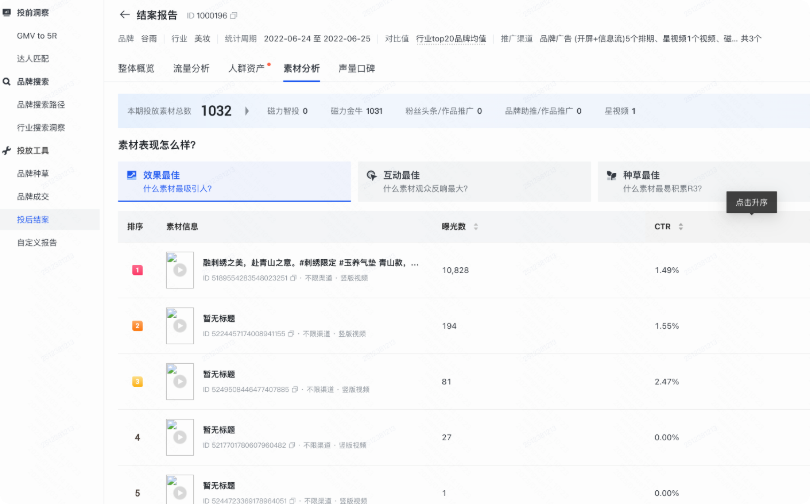This screenshot has width=810, height=504.
Task: Copy the material ID of the rank 3 row
Action: [295, 389]
